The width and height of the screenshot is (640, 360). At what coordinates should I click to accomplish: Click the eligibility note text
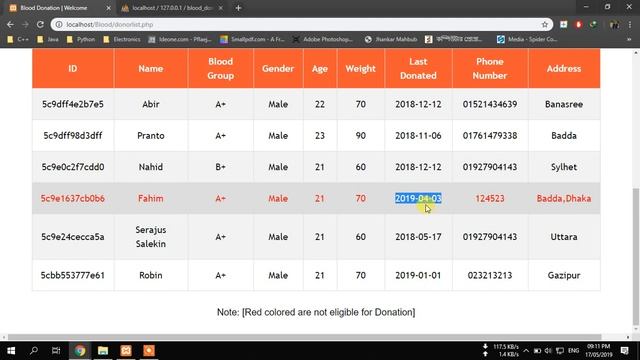tap(316, 312)
